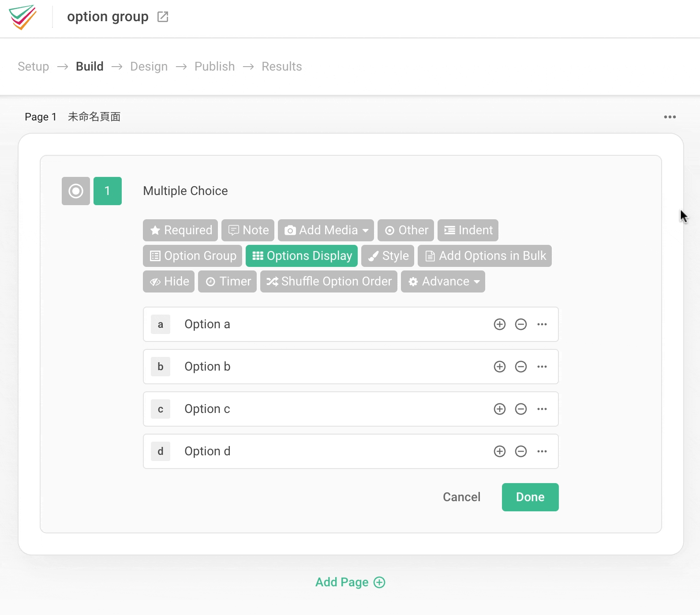
Task: Click Add Options in Bulk
Action: point(485,256)
